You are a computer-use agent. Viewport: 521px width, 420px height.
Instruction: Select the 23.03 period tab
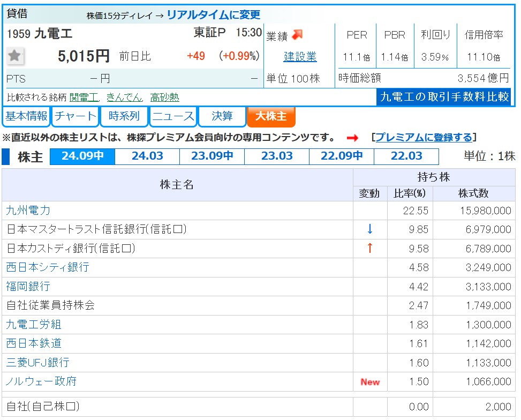(x=277, y=156)
